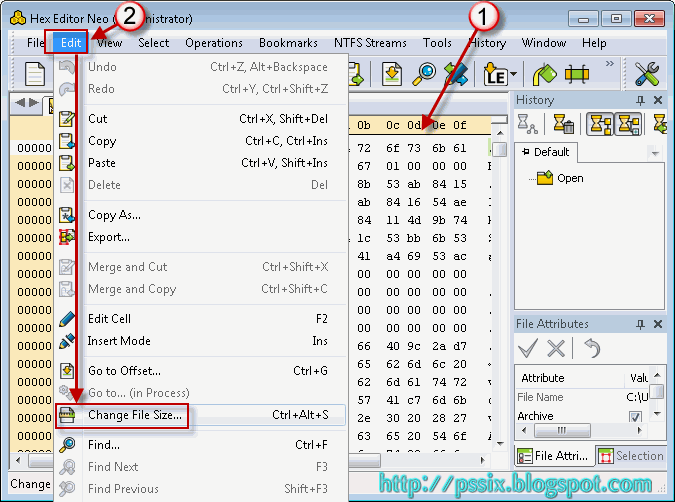Click the Copy menu item icon

(x=67, y=141)
